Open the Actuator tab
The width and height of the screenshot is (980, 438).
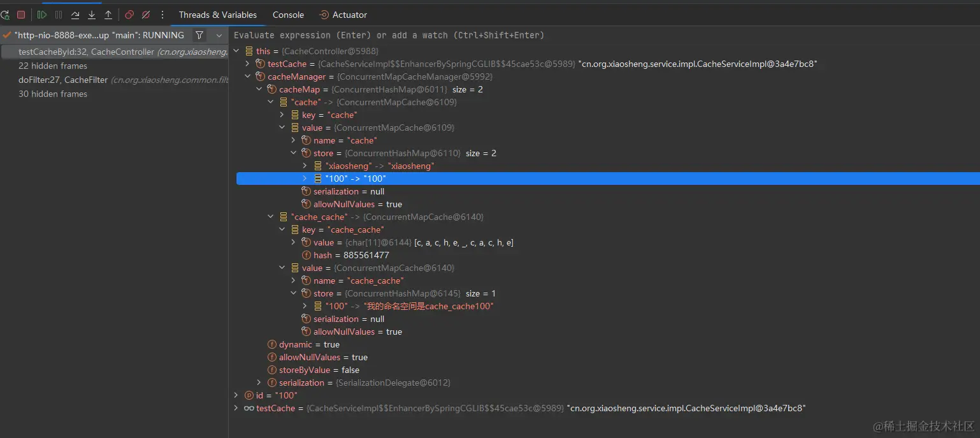coord(343,15)
